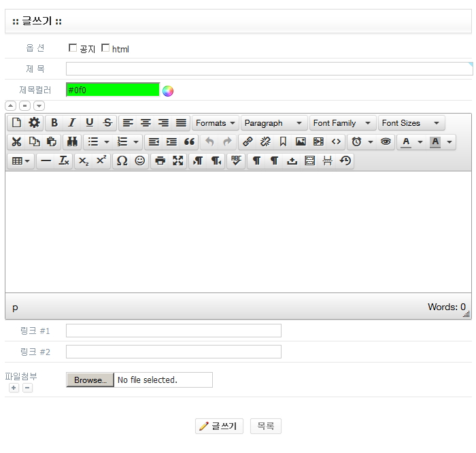Restore last draft icon
This screenshot has width=476, height=453.
click(x=345, y=161)
